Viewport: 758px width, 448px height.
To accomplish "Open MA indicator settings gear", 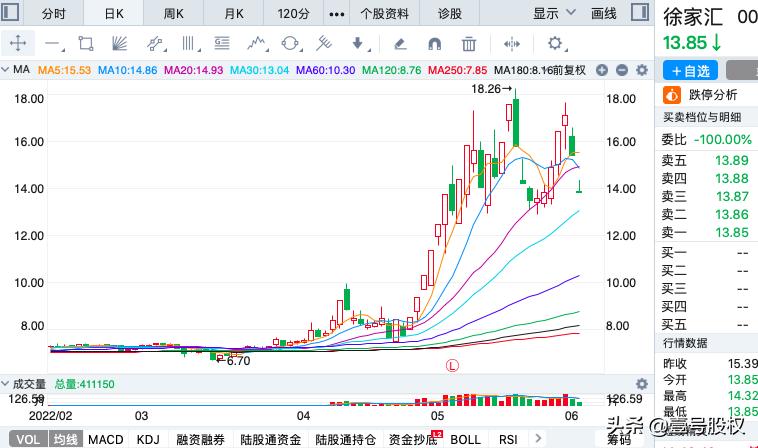I will (x=642, y=71).
